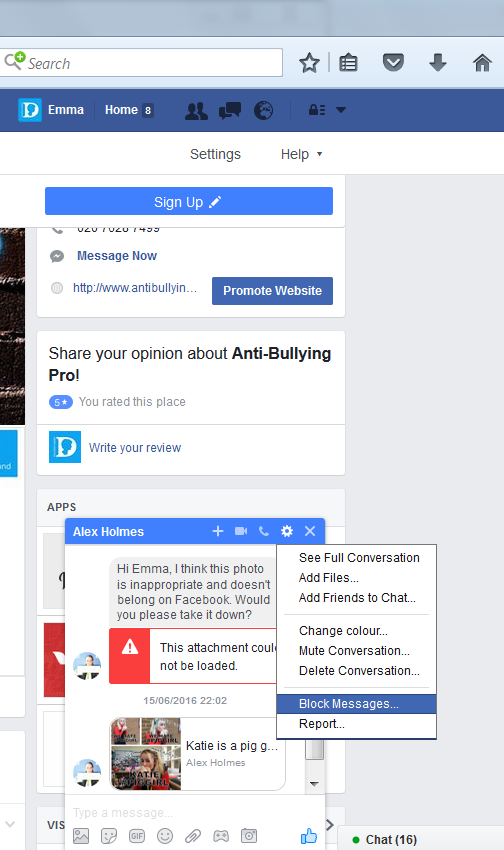The width and height of the screenshot is (504, 850).
Task: Open the browser downloads arrow icon
Action: 438,63
